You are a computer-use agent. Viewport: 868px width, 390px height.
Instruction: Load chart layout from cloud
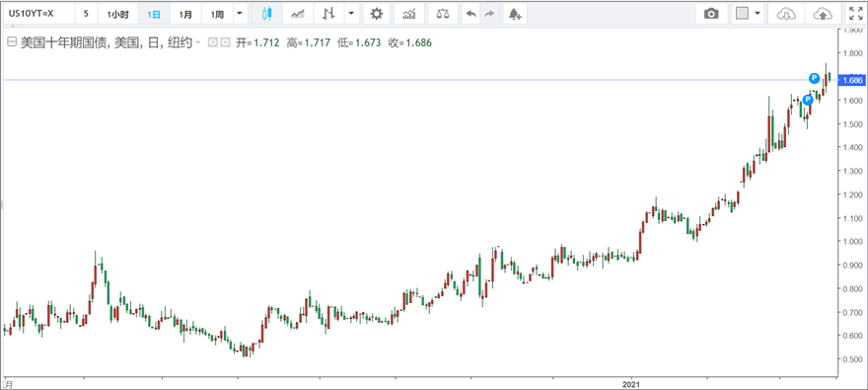pyautogui.click(x=784, y=14)
